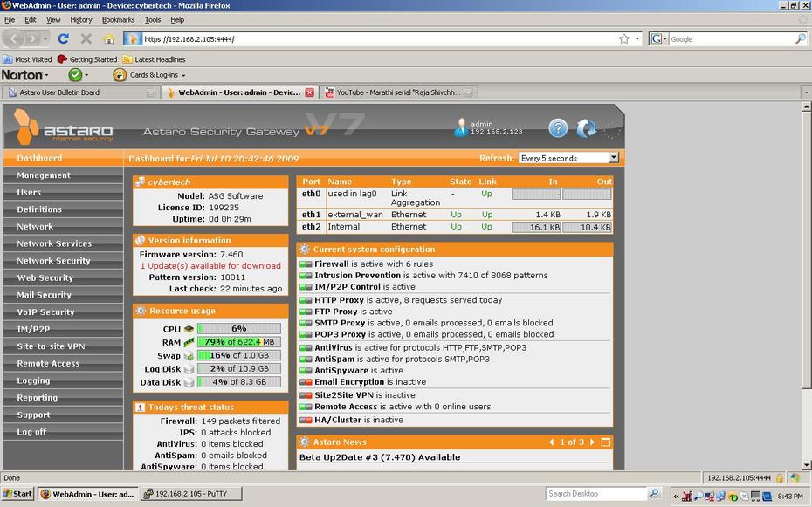Click the Data Disk icon
812x507 pixels.
[x=189, y=382]
